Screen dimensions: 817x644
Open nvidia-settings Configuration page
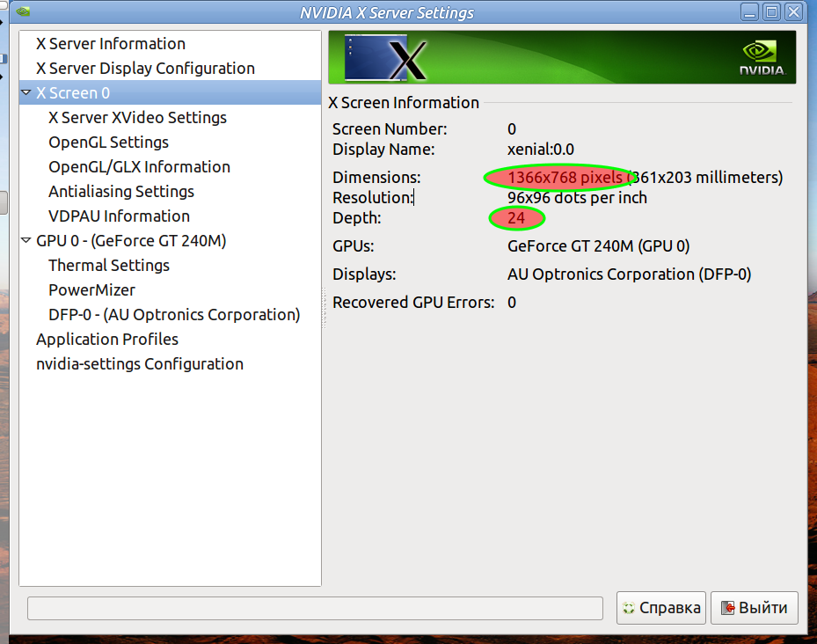(140, 364)
